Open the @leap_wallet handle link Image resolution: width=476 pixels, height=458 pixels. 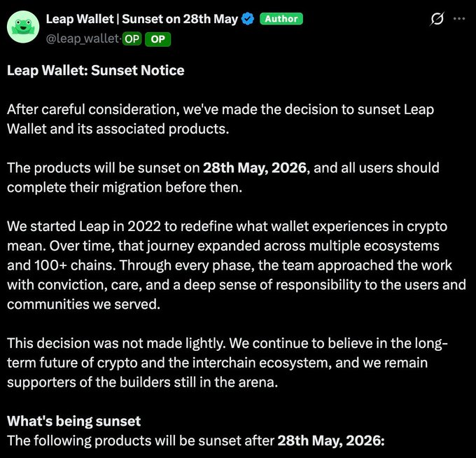(x=83, y=39)
